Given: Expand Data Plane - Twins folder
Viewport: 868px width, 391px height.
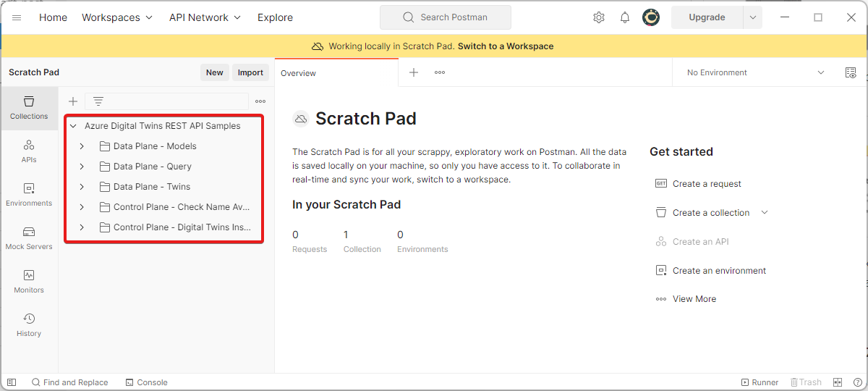Looking at the screenshot, I should coord(82,187).
